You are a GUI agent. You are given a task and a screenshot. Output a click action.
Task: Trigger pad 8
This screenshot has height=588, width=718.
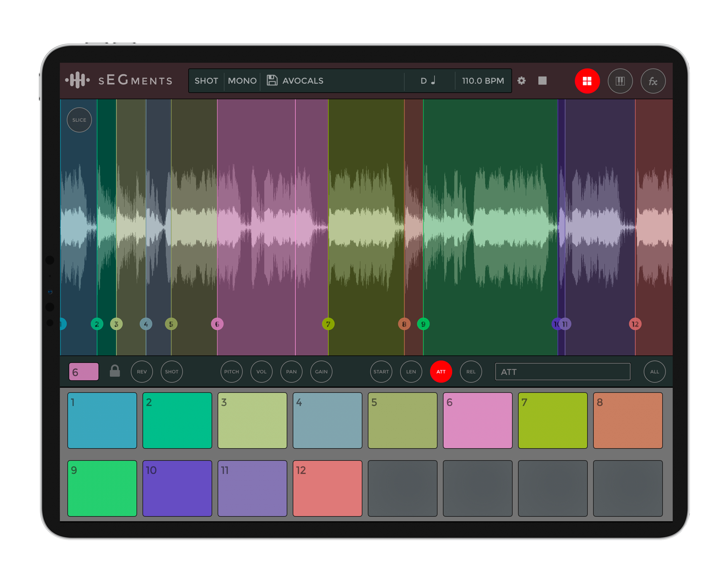pos(628,420)
